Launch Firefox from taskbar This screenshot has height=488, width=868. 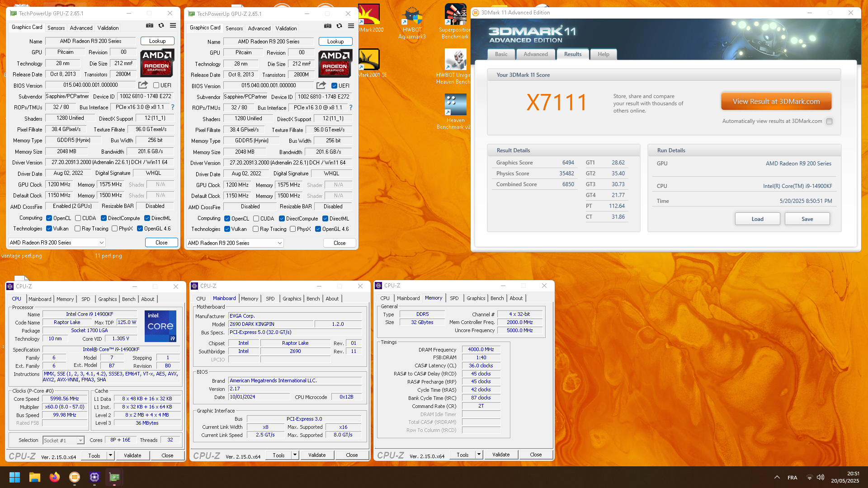55,477
